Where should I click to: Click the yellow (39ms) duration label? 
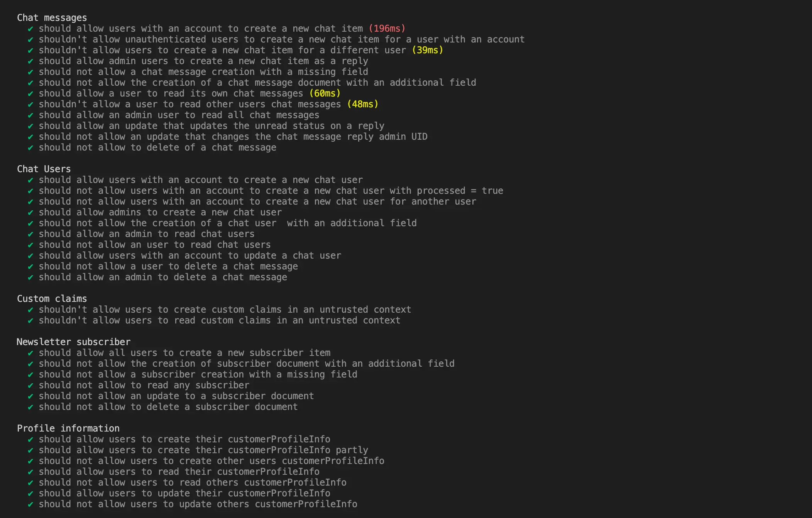(428, 50)
